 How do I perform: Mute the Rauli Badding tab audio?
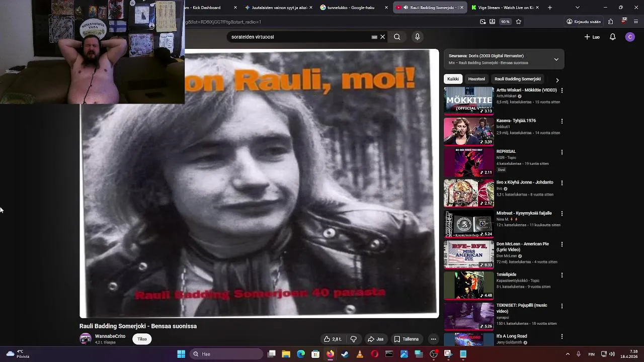(x=406, y=8)
